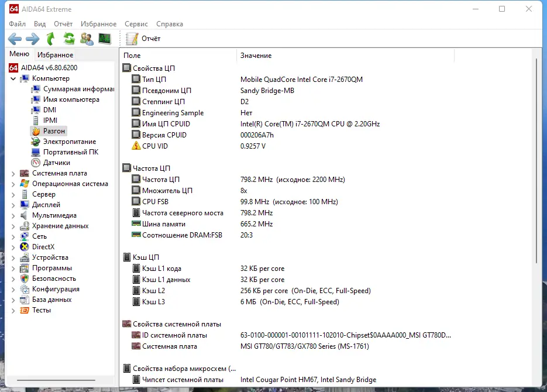Expand the Устройства node
Image resolution: width=547 pixels, height=392 pixels.
tap(13, 258)
